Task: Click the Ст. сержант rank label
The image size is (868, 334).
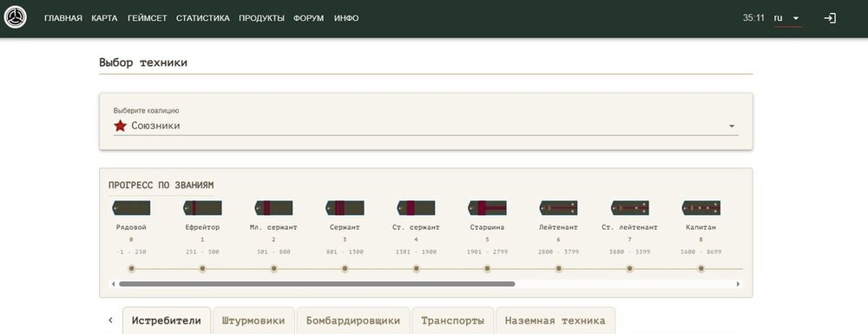Action: point(416,227)
